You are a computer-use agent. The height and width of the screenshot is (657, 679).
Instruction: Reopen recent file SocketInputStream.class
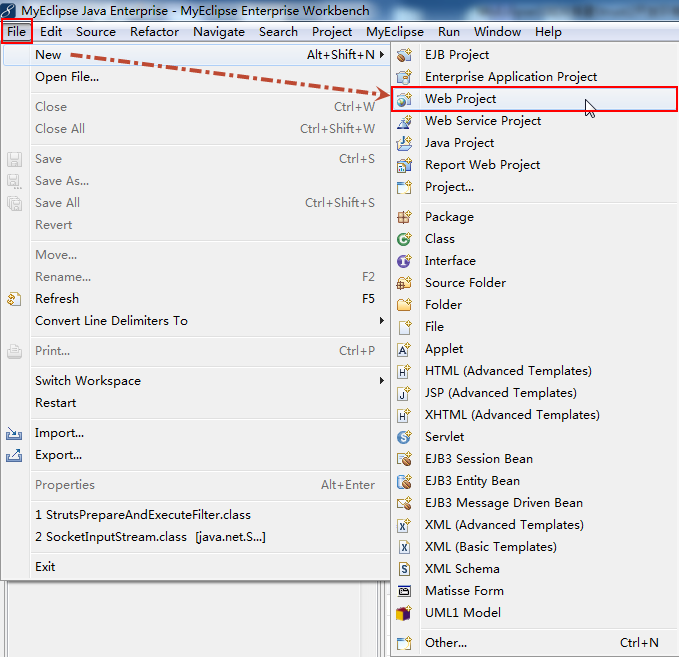196,537
